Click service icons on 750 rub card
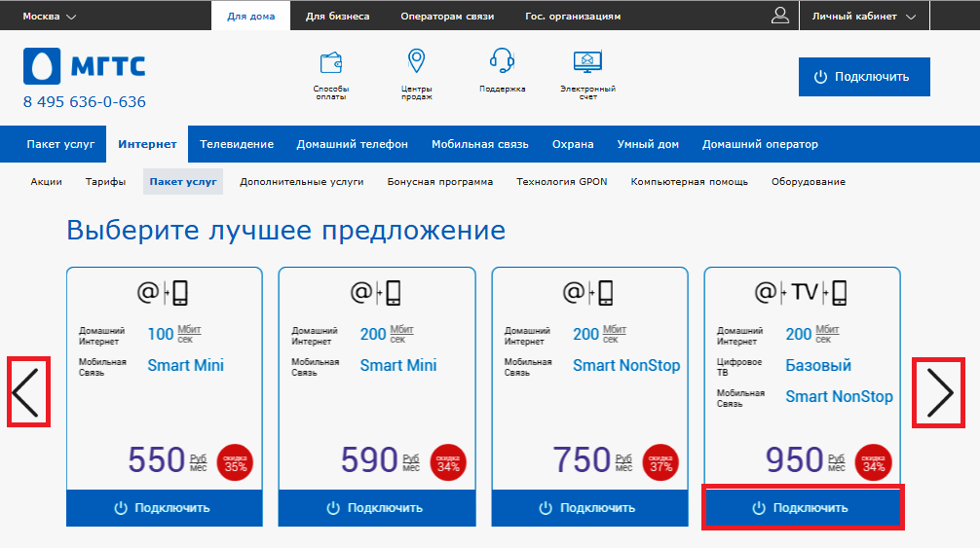Screen dimensions: 980x548 click(588, 292)
